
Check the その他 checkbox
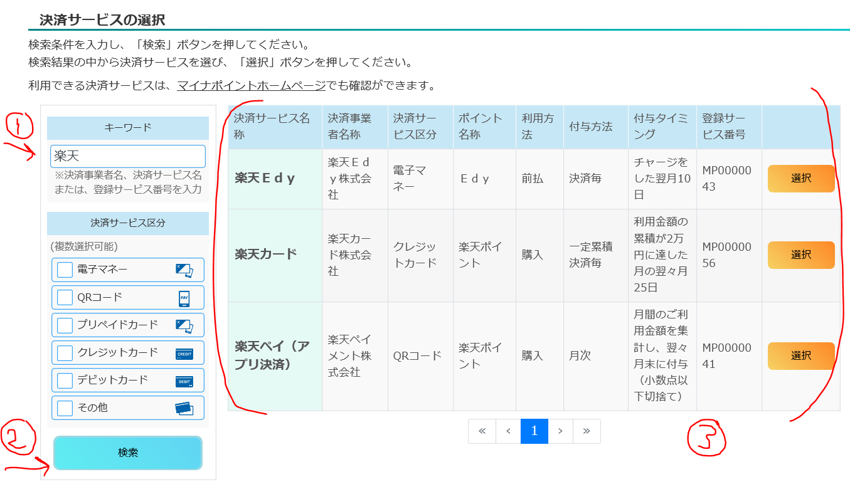65,408
